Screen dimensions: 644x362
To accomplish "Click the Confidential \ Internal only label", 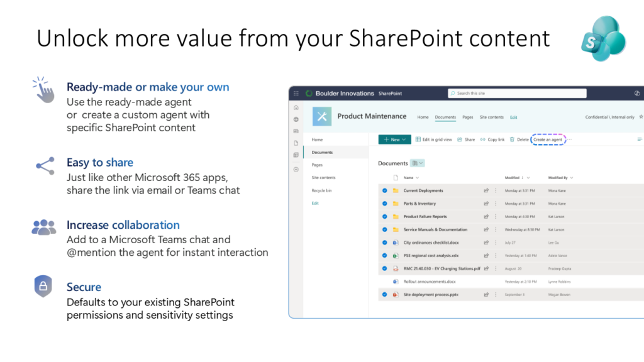I will pyautogui.click(x=609, y=118).
